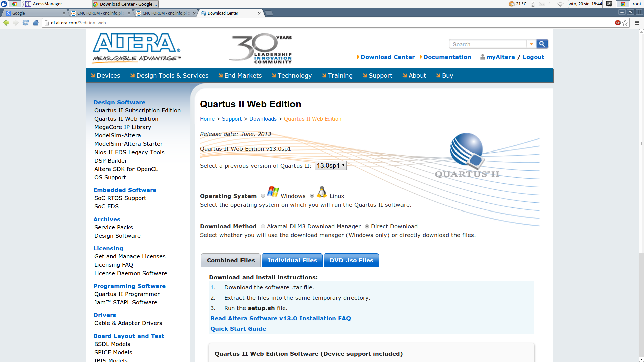Click the scrollbar down arrow

(x=641, y=359)
